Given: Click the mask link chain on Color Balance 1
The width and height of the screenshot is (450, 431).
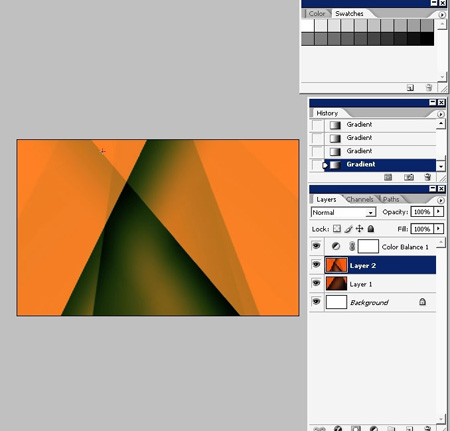Looking at the screenshot, I should click(352, 246).
